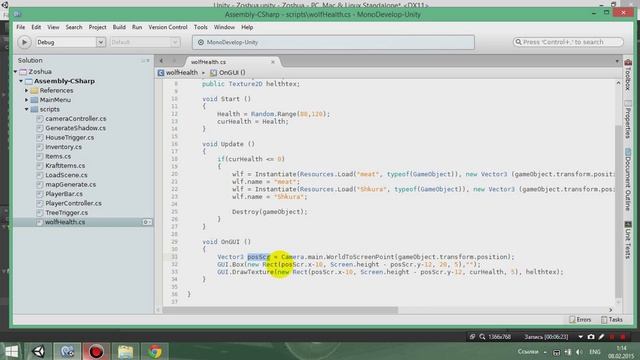Select items.cs file
640x360 pixels.
point(58,156)
